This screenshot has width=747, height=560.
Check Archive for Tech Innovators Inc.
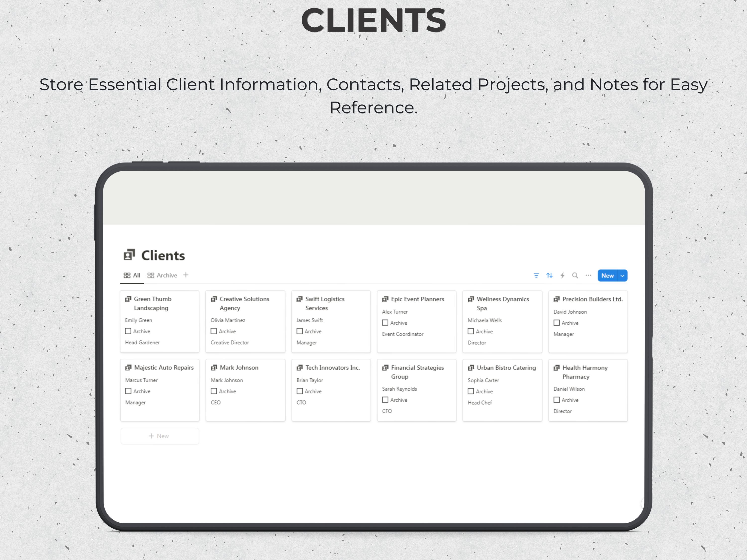pos(300,391)
